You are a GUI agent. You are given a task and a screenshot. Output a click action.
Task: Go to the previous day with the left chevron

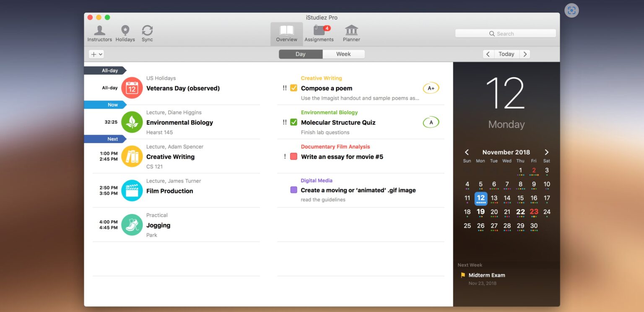[x=488, y=54]
